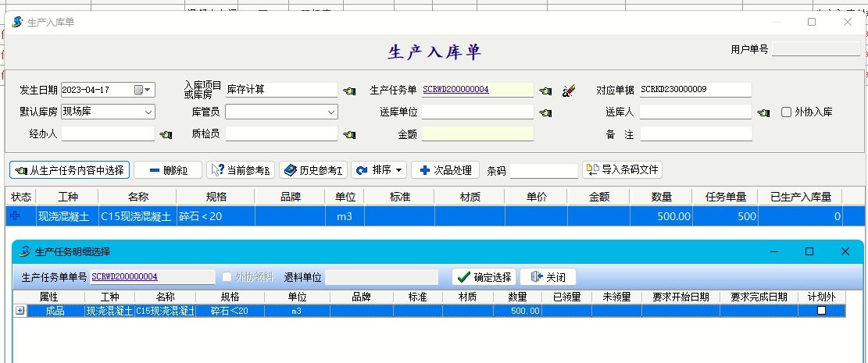
Task: Click lookup icon beside 经办人 field
Action: pos(166,135)
